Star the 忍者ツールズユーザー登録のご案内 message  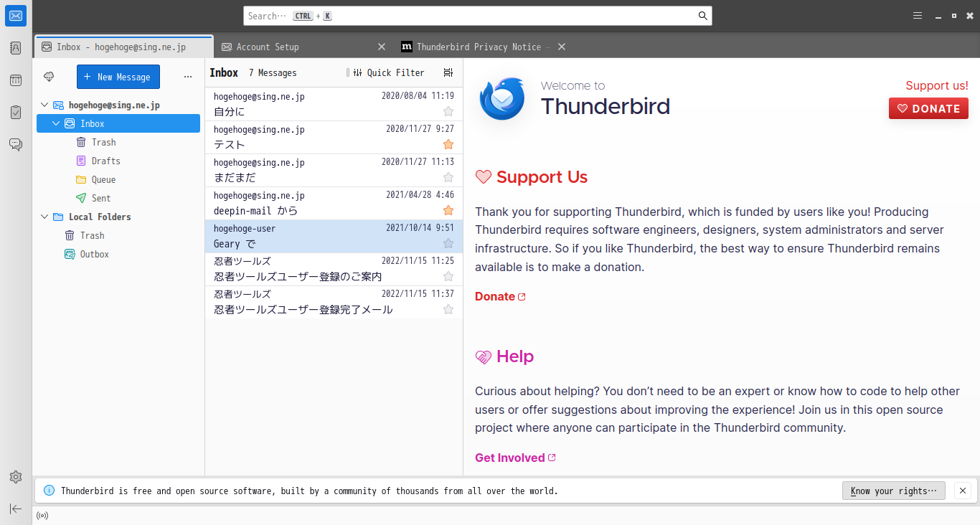pyautogui.click(x=448, y=276)
